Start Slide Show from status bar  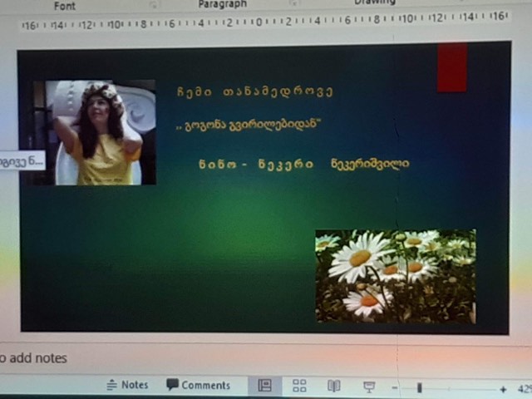369,387
